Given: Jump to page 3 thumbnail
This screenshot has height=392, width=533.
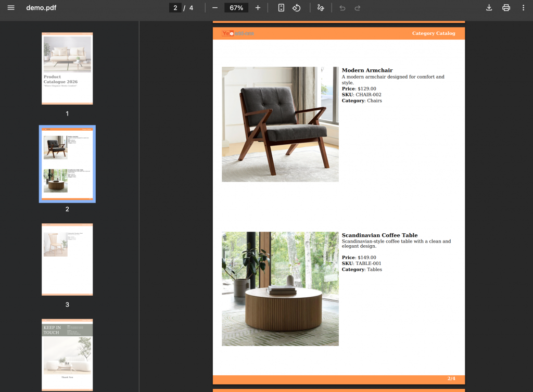Looking at the screenshot, I should pos(67,259).
